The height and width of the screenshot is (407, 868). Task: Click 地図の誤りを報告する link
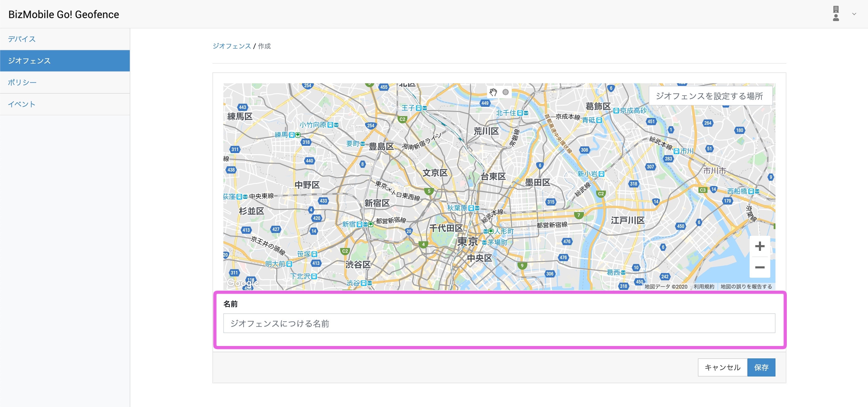coord(746,287)
